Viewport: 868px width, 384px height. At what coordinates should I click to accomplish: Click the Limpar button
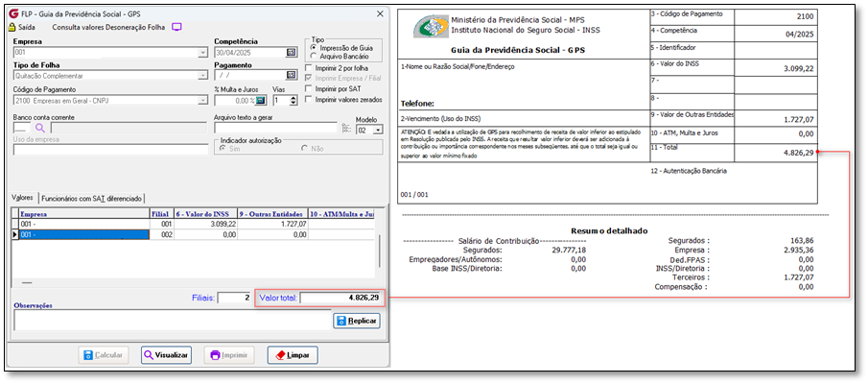[x=293, y=354]
